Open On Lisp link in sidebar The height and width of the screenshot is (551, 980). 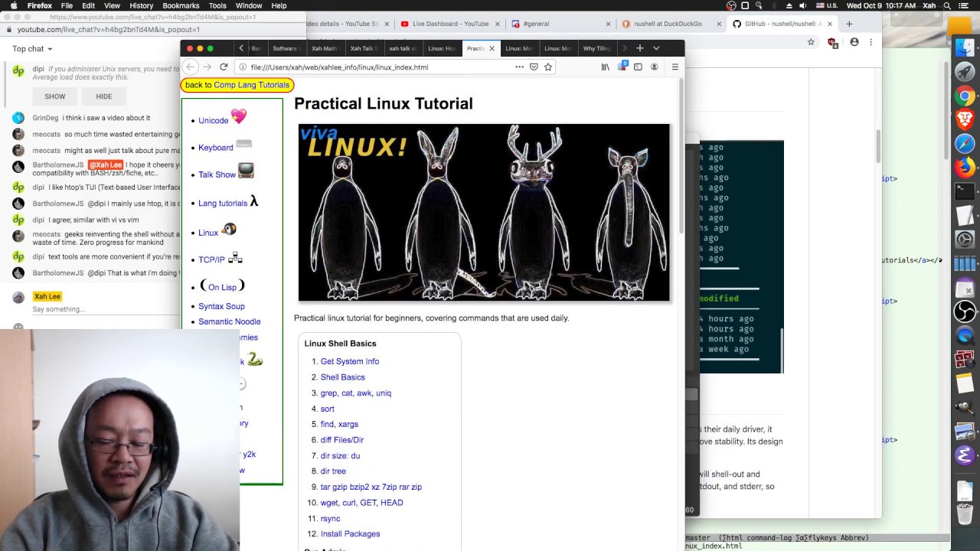[222, 287]
